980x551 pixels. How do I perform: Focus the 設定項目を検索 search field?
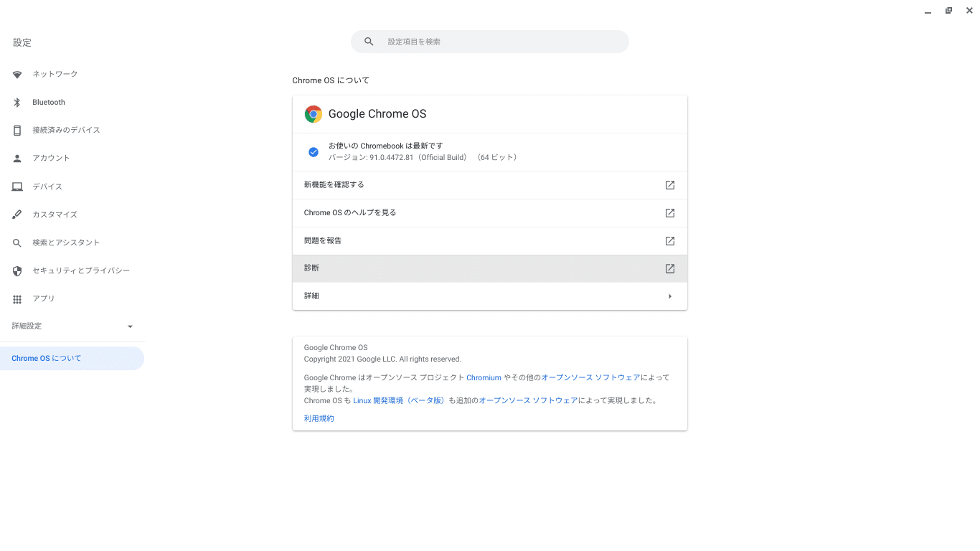490,42
